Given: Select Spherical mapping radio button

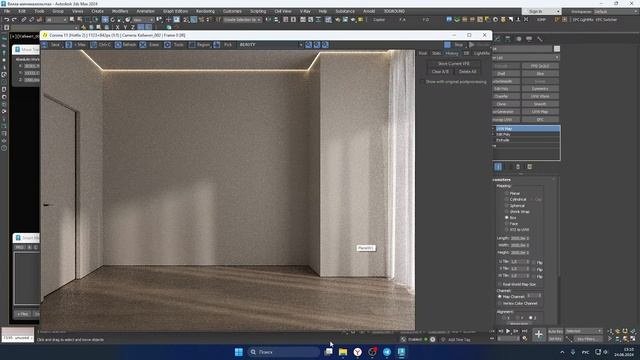Looking at the screenshot, I should click(x=507, y=206).
